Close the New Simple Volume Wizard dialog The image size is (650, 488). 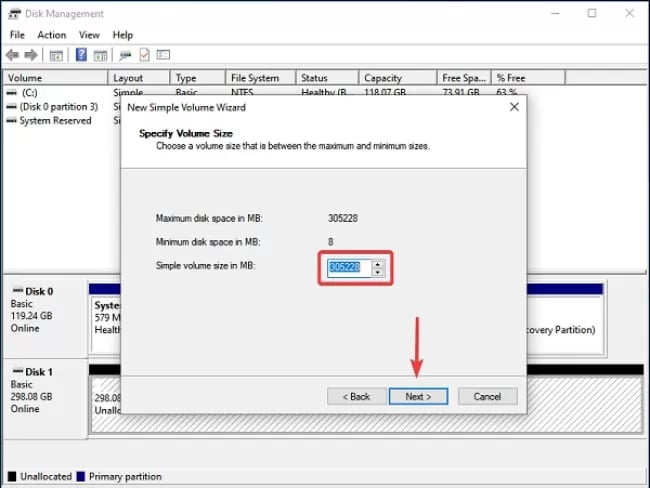click(x=514, y=107)
